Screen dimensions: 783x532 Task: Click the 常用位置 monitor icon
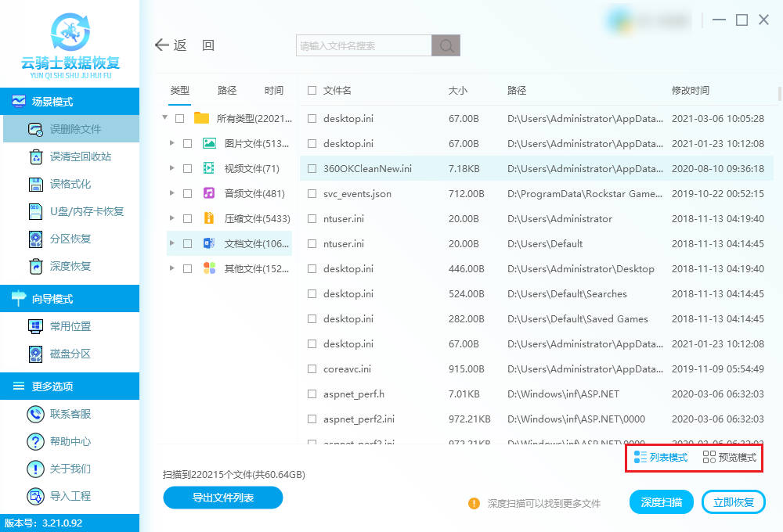pos(36,326)
